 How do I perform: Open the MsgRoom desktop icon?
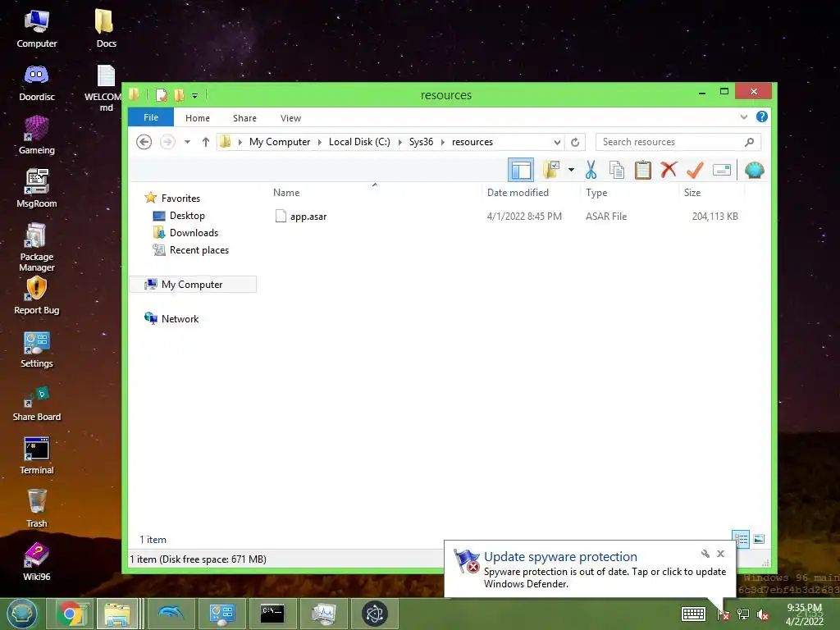pos(36,188)
